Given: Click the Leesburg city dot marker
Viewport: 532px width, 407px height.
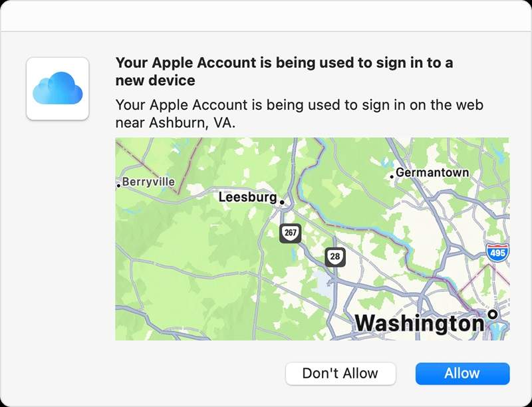Looking at the screenshot, I should (x=282, y=202).
